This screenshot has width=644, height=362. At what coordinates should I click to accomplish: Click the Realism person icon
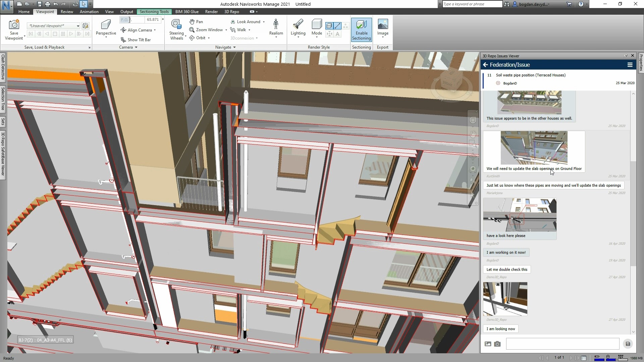pos(276,25)
